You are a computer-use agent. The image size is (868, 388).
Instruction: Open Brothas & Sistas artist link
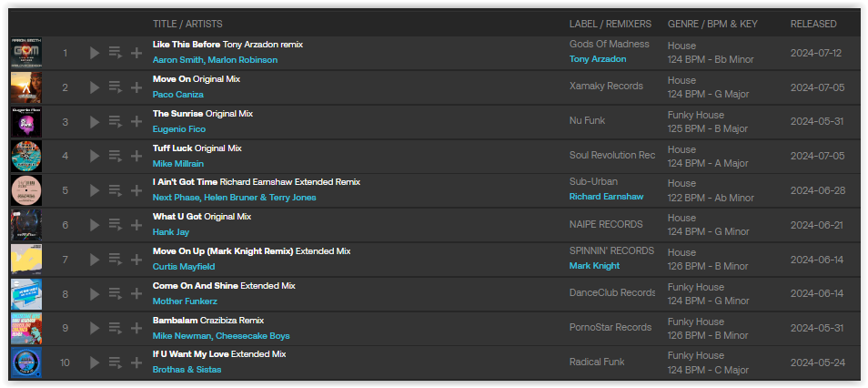187,369
